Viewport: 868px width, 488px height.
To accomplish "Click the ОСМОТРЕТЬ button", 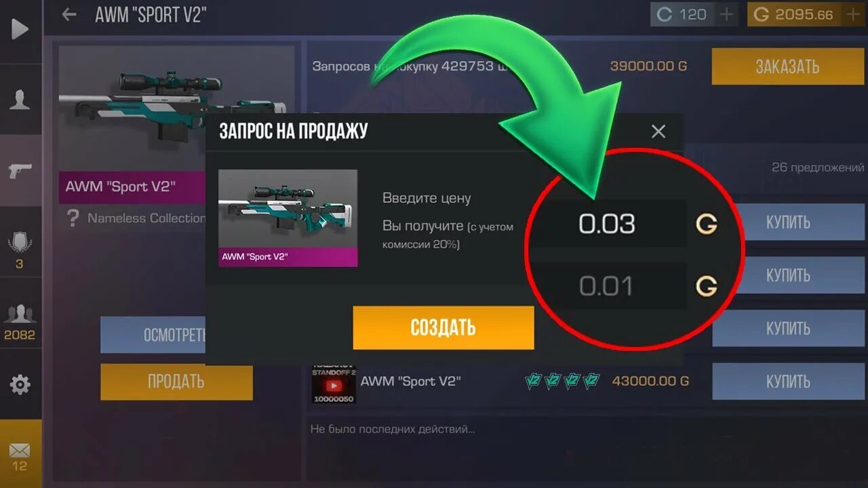I will 154,335.
